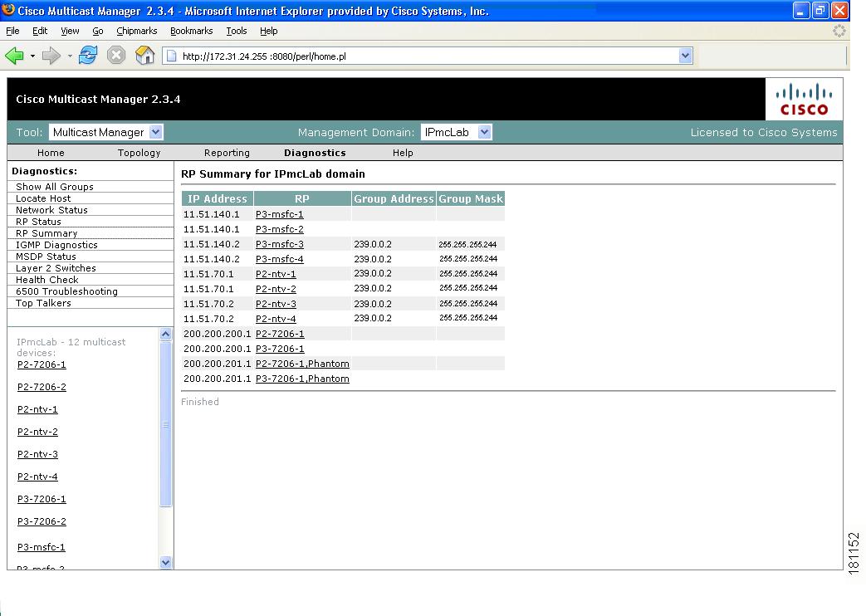Screen dimensions: 866x616
Task: Expand the address bar URL dropdown
Action: [x=685, y=56]
